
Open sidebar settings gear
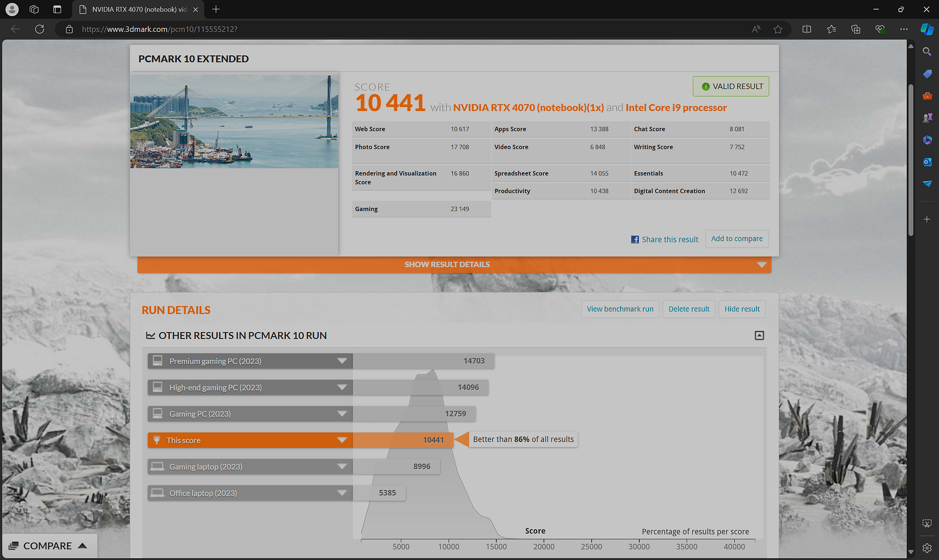(x=927, y=548)
